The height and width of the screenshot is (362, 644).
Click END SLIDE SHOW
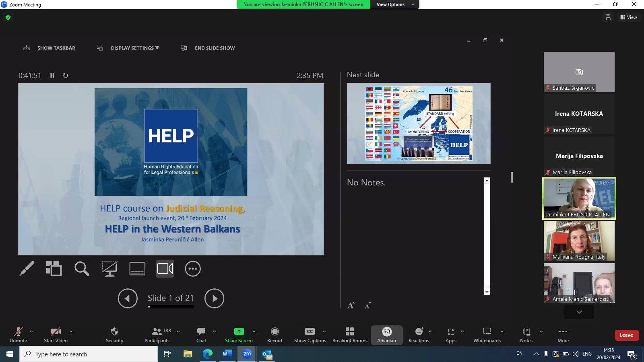pyautogui.click(x=208, y=48)
